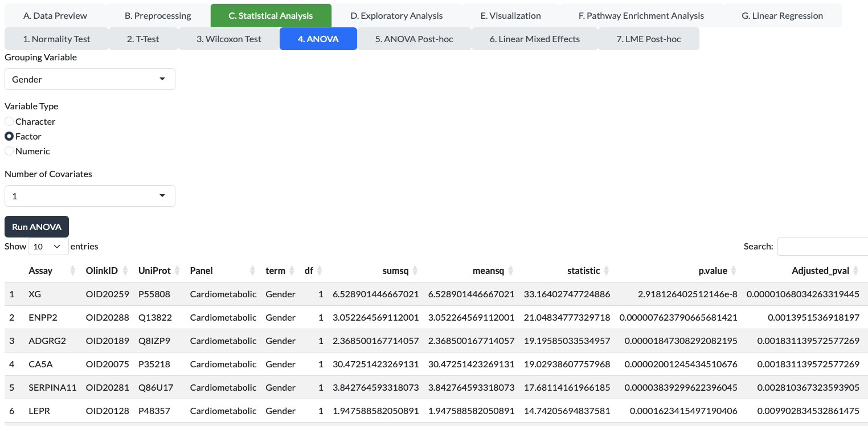
Task: Click the CA5A assay cell
Action: pos(52,364)
